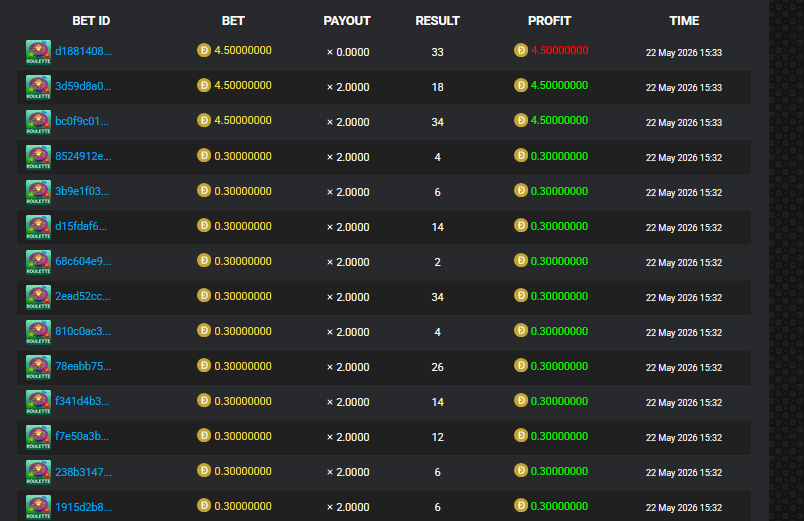Click the PAYOUT column header
The height and width of the screenshot is (521, 804).
[x=347, y=21]
